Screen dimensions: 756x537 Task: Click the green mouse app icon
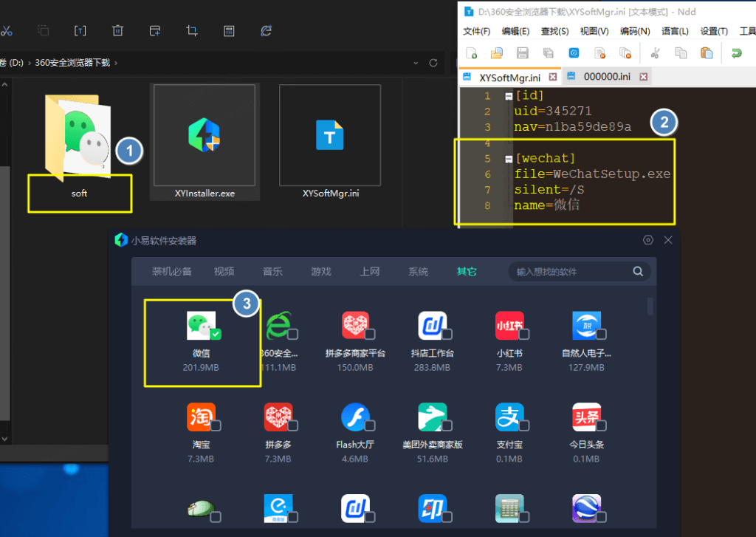tap(201, 508)
